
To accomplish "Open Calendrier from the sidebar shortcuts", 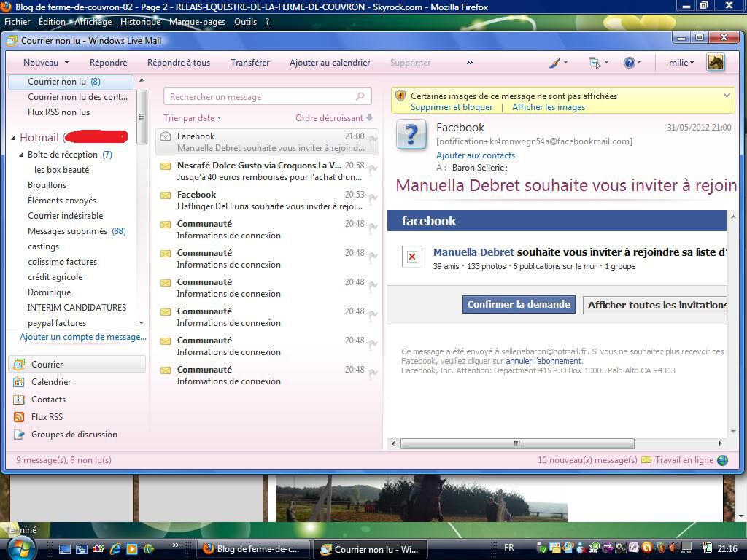I will 51,382.
